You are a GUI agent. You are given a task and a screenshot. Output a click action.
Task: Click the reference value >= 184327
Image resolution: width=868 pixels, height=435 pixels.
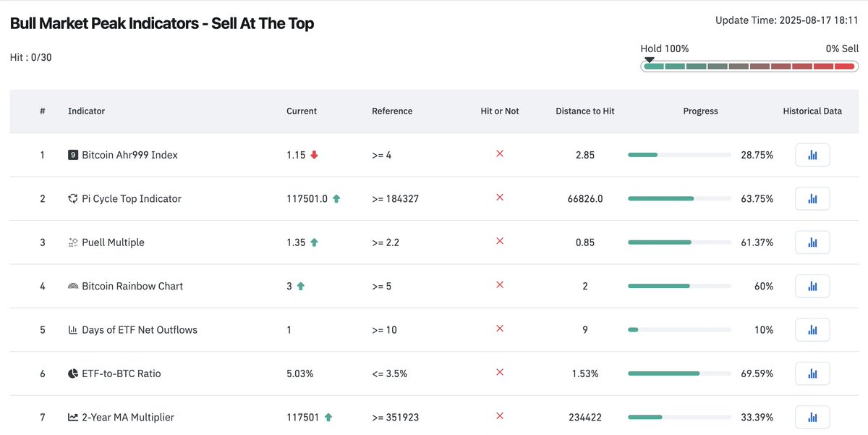(x=396, y=198)
